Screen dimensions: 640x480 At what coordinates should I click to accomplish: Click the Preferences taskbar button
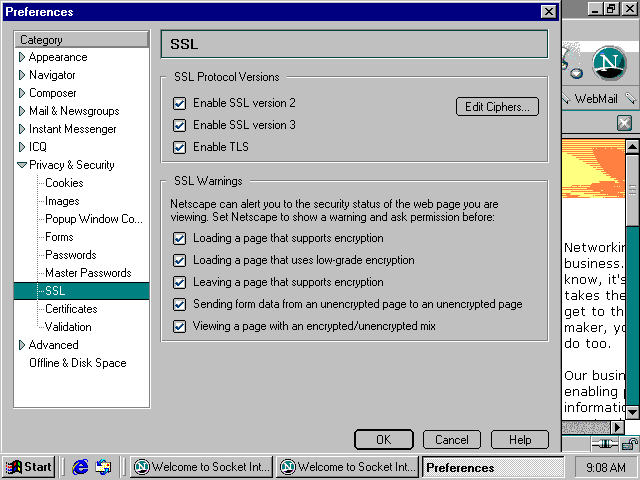pyautogui.click(x=493, y=467)
